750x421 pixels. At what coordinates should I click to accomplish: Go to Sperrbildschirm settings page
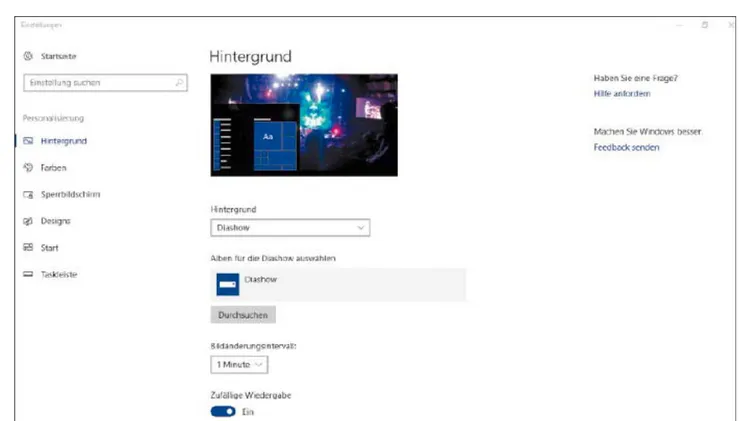[x=70, y=194]
